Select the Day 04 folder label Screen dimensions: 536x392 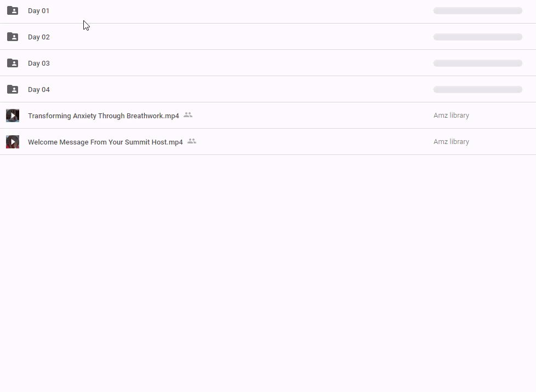pyautogui.click(x=38, y=90)
